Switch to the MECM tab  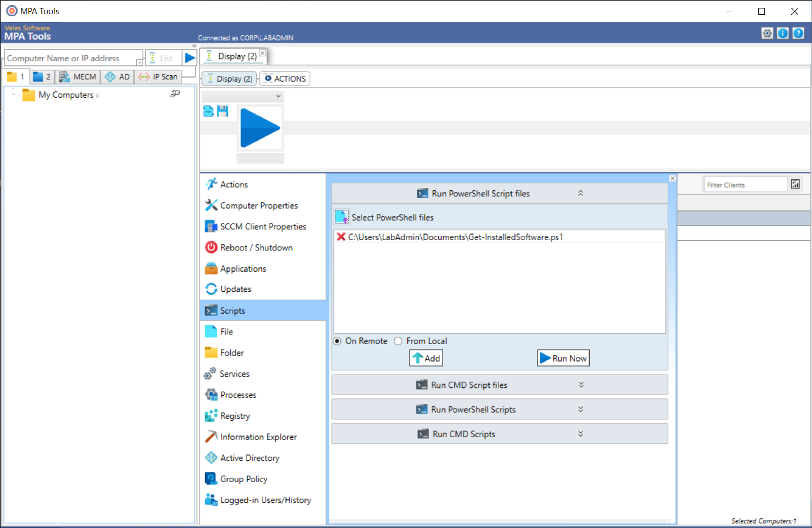(x=78, y=77)
